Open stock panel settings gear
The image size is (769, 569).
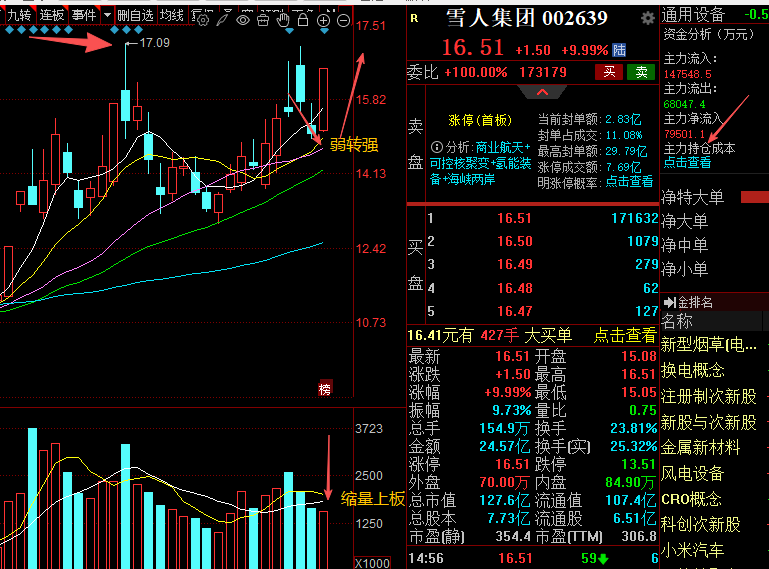[x=648, y=18]
